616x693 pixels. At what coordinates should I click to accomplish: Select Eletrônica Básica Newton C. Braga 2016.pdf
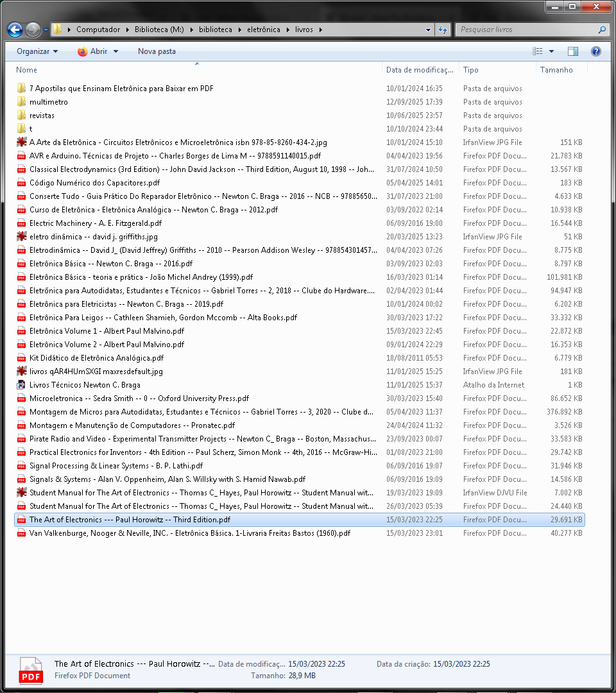click(x=111, y=264)
